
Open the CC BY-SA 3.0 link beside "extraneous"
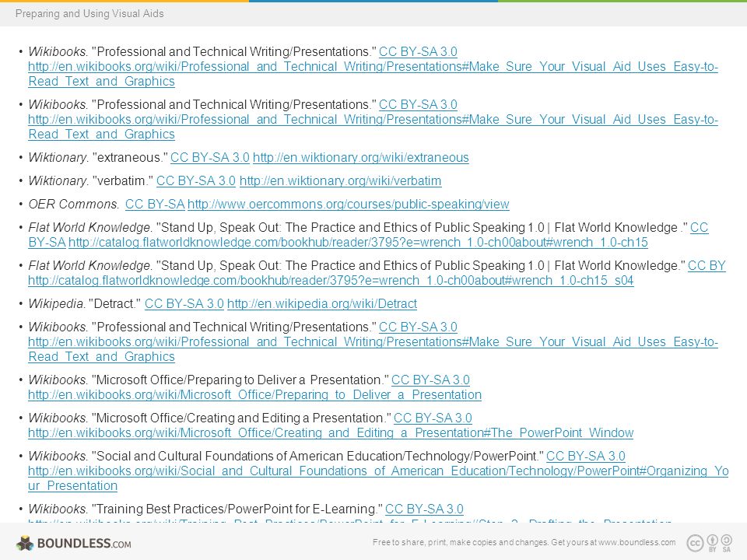[x=209, y=158]
